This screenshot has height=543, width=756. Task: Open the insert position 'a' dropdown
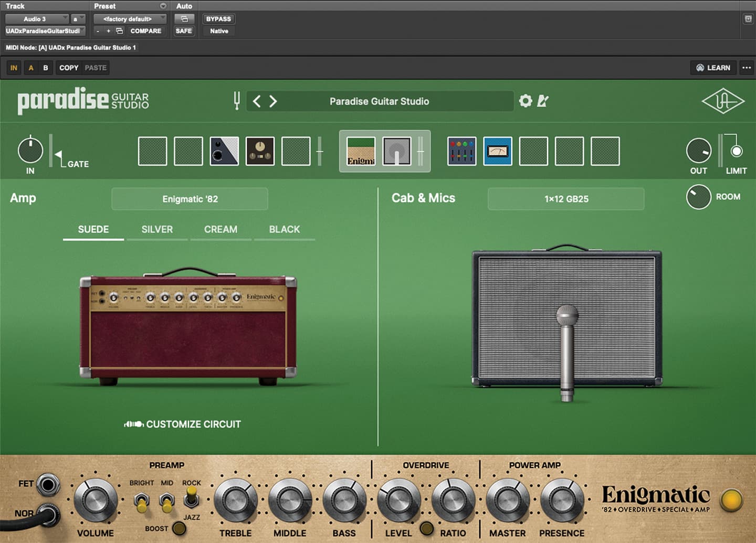point(77,19)
